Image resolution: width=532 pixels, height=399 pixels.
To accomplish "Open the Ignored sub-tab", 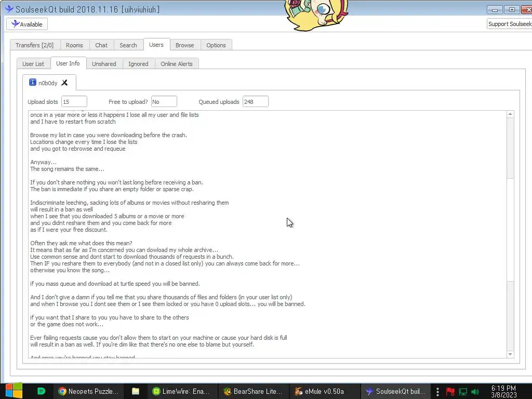I will tap(138, 64).
